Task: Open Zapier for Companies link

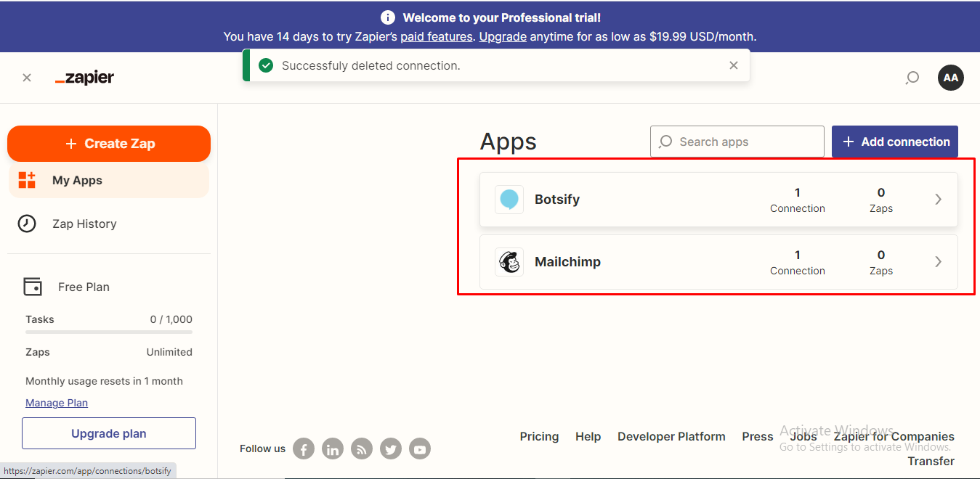Action: click(x=894, y=436)
